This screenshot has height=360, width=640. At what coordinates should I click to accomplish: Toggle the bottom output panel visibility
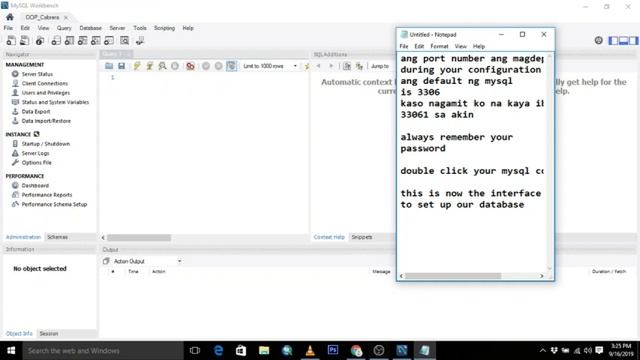pyautogui.click(x=623, y=40)
